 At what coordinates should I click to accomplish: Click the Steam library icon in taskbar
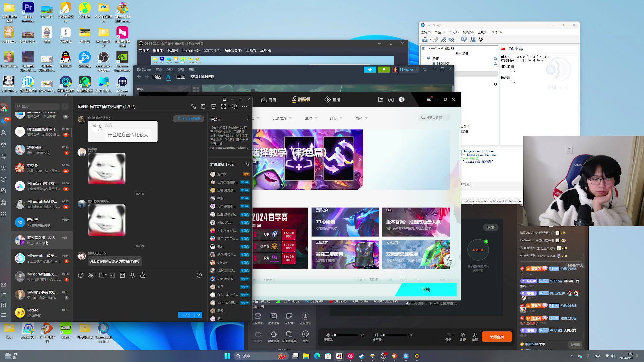pos(361,356)
